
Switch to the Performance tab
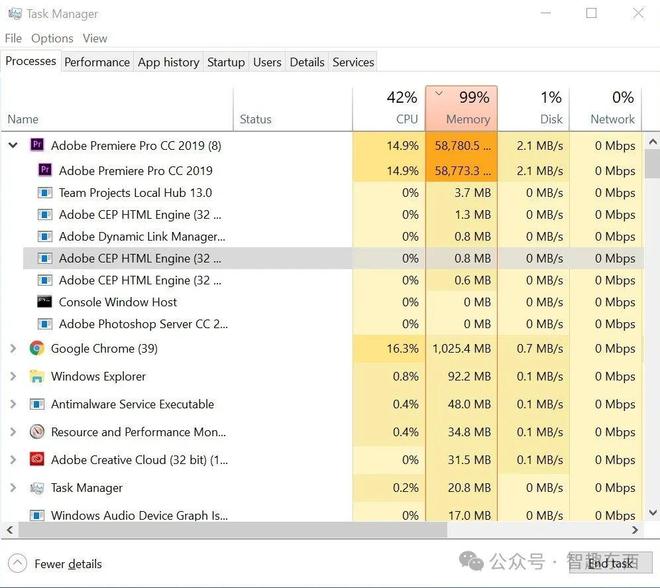point(97,62)
